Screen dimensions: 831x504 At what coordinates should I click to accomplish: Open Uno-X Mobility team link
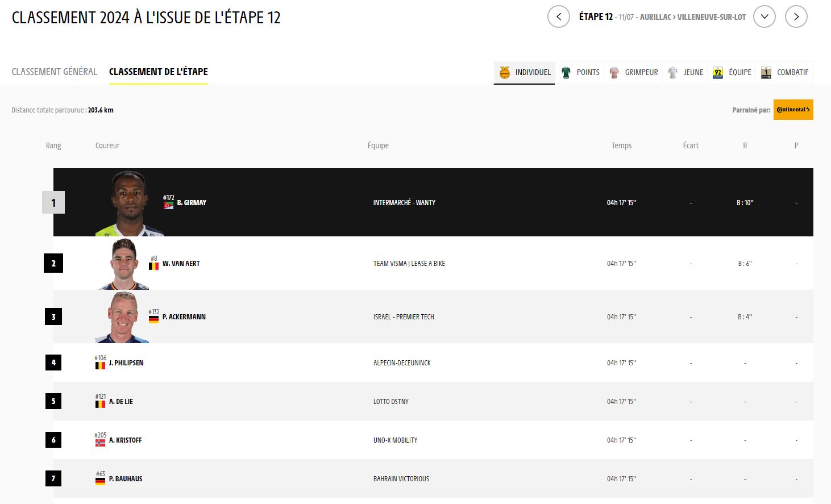tap(395, 440)
